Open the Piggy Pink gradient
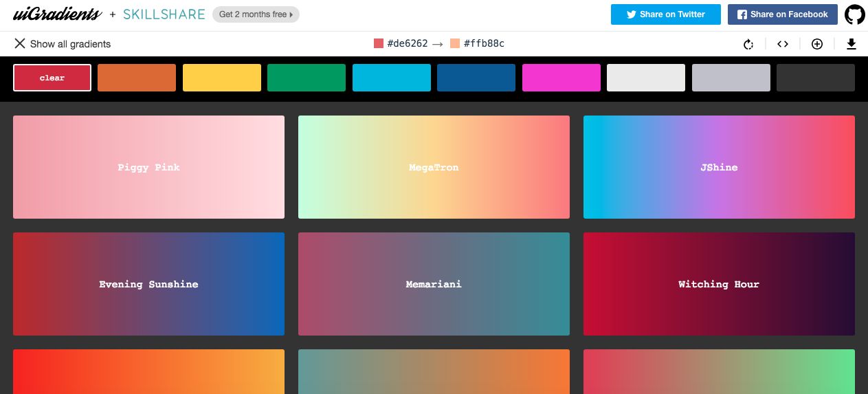The width and height of the screenshot is (868, 394). click(x=148, y=167)
